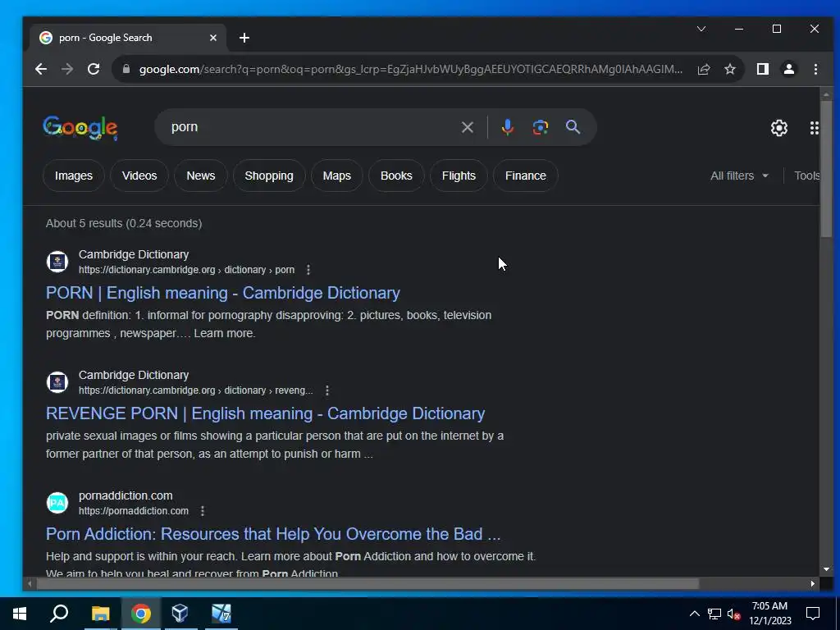The width and height of the screenshot is (840, 630).
Task: Open the tab search chevron
Action: [701, 29]
